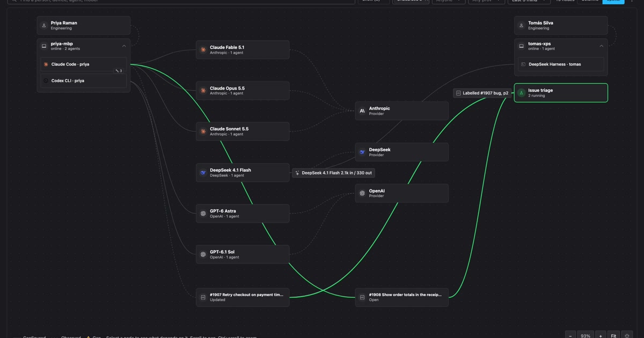Click 'Provider' subtitle under OpenAI

pos(376,196)
